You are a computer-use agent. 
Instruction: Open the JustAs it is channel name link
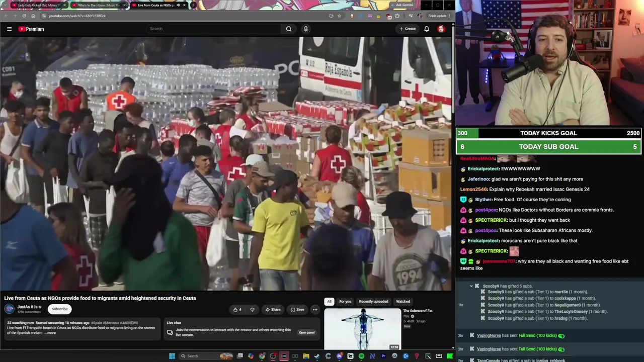coord(28,307)
